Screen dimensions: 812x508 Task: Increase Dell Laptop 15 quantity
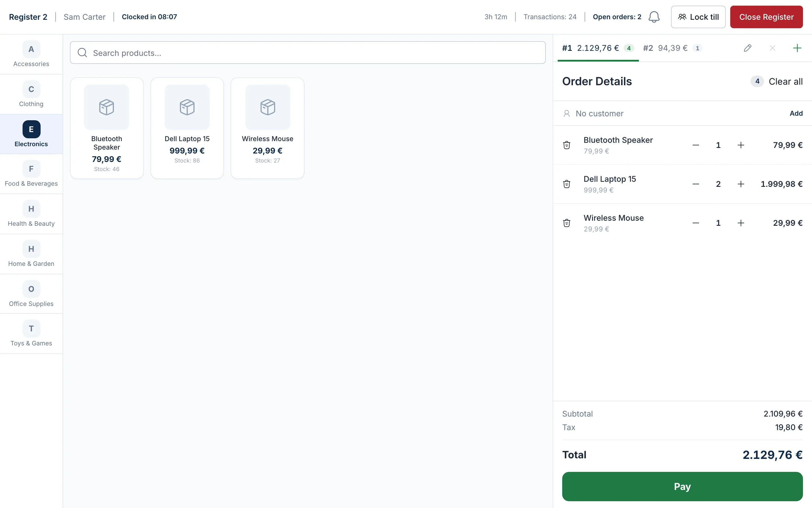point(741,184)
